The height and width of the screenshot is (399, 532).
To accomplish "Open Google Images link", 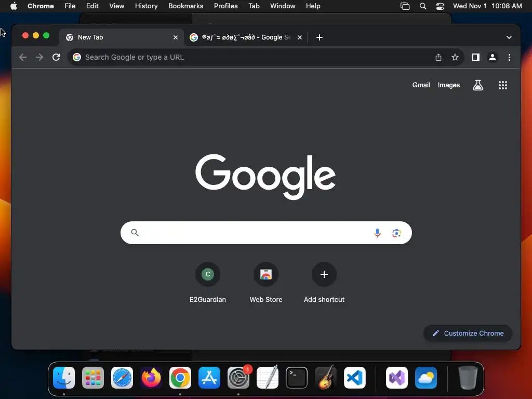I will click(448, 85).
